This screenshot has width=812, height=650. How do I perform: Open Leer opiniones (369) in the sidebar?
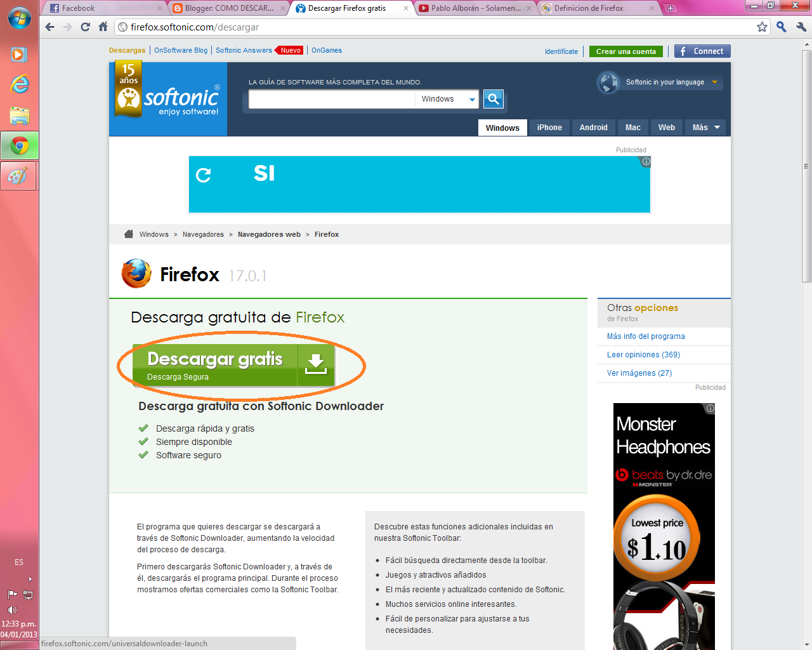point(645,354)
